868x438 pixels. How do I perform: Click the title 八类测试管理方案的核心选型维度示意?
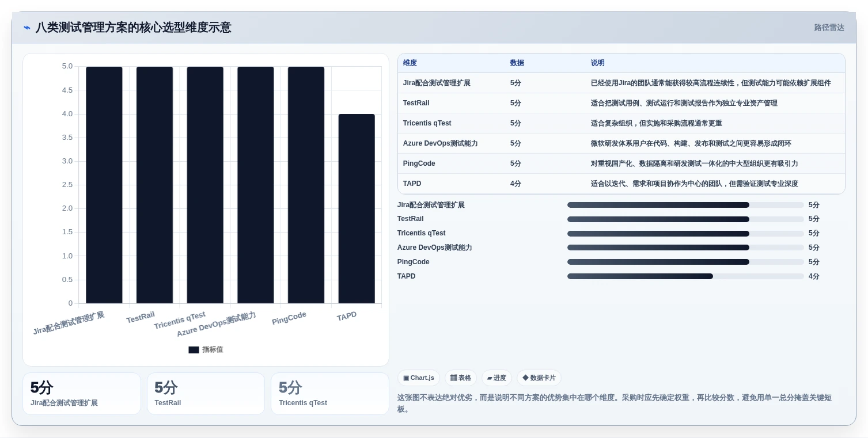(134, 28)
